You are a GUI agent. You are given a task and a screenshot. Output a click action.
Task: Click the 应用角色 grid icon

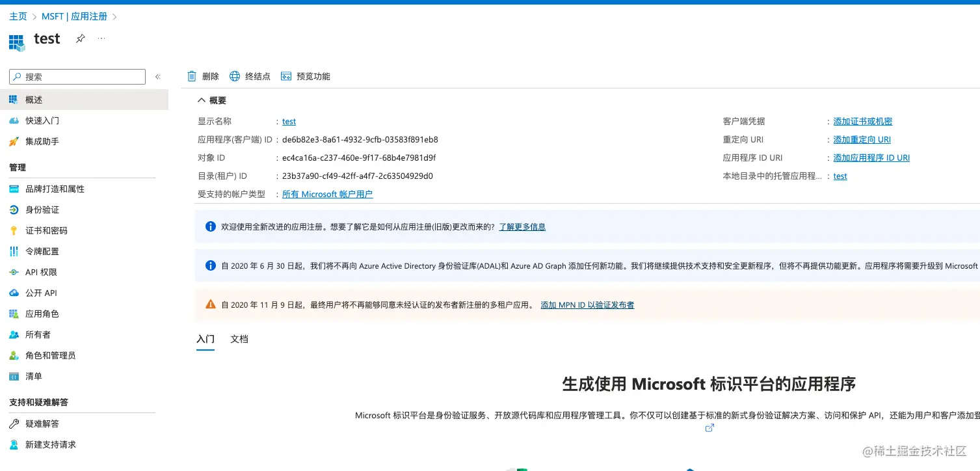[14, 314]
